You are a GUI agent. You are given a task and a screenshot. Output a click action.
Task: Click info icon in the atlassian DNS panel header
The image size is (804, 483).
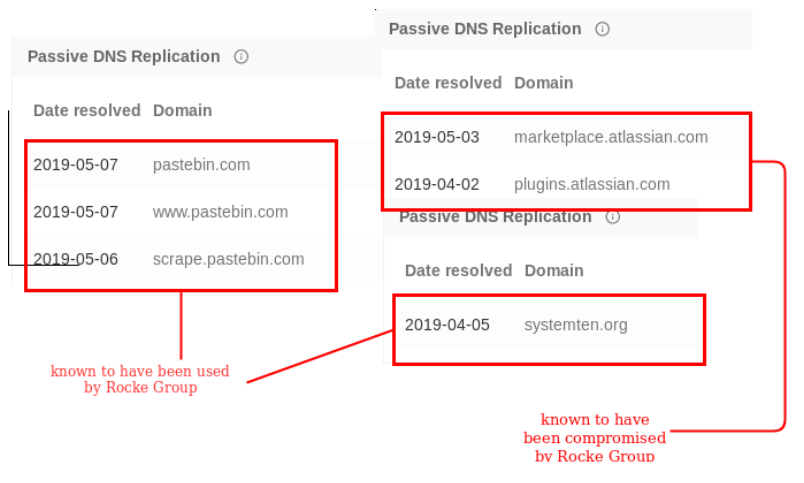coord(602,29)
